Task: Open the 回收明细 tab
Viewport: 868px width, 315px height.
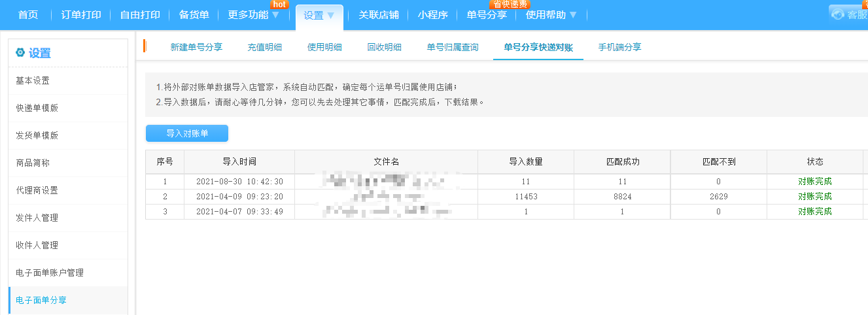Action: coord(384,47)
